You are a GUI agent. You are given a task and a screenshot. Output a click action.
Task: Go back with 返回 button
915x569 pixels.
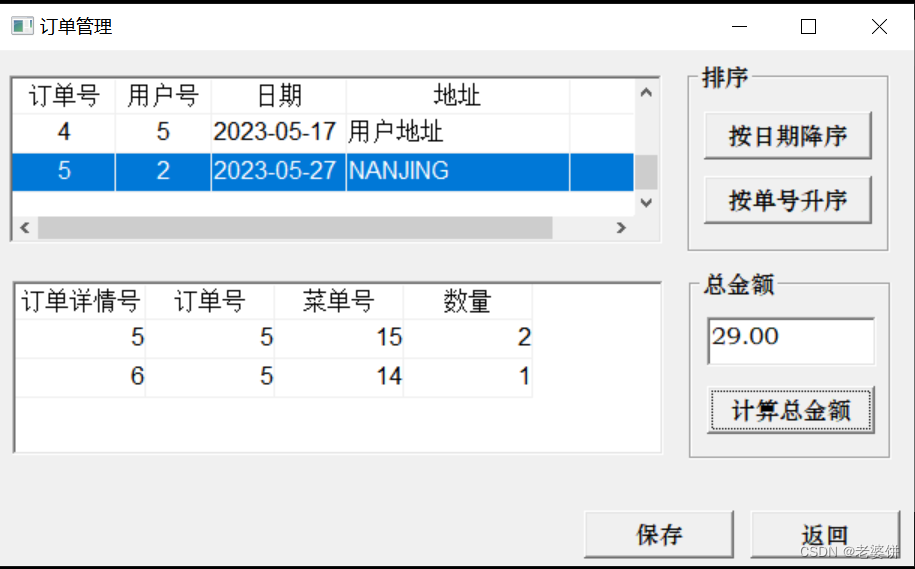point(825,535)
